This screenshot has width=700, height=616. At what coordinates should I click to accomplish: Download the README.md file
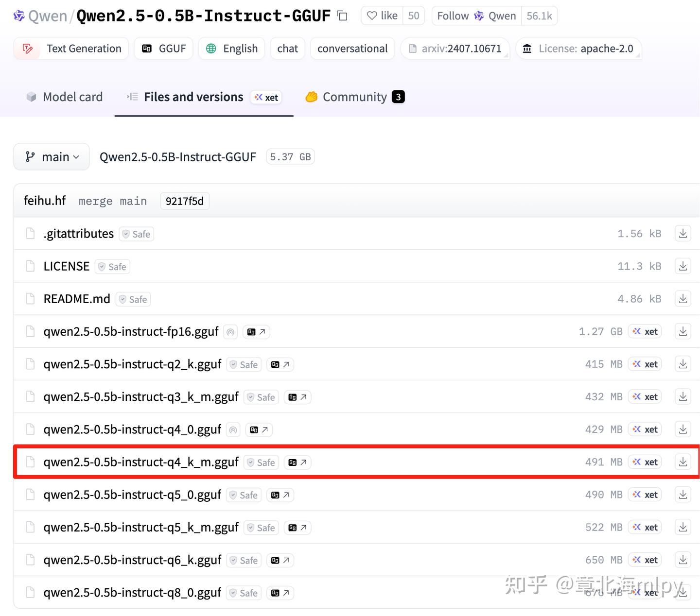pyautogui.click(x=683, y=299)
